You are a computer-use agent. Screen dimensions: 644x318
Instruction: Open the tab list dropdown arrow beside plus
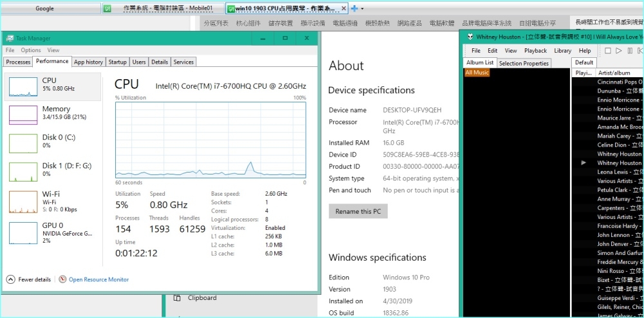tap(362, 8)
